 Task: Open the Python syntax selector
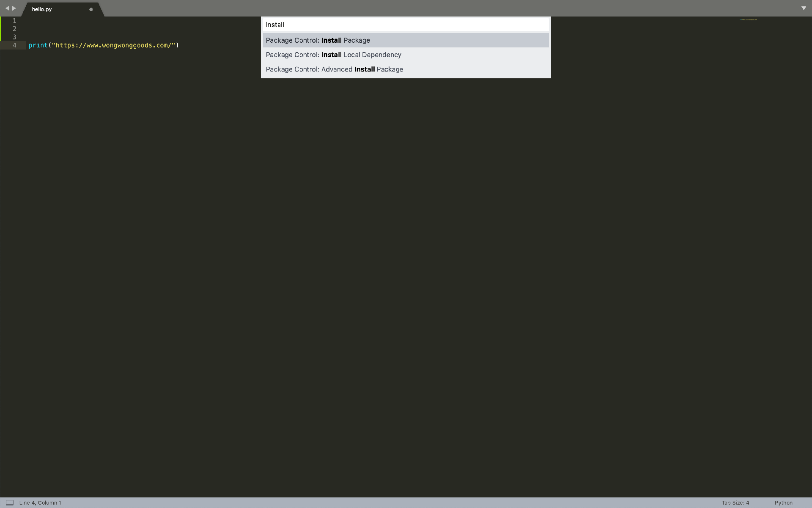coord(783,502)
